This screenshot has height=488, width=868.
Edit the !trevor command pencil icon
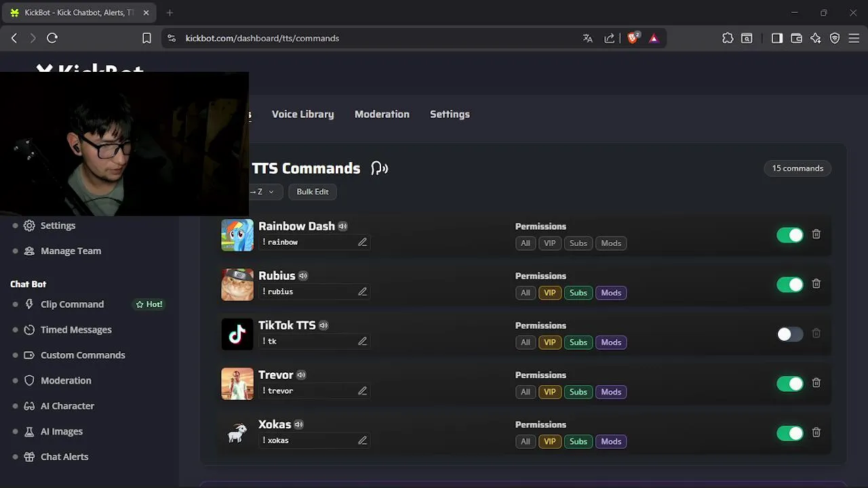(362, 390)
